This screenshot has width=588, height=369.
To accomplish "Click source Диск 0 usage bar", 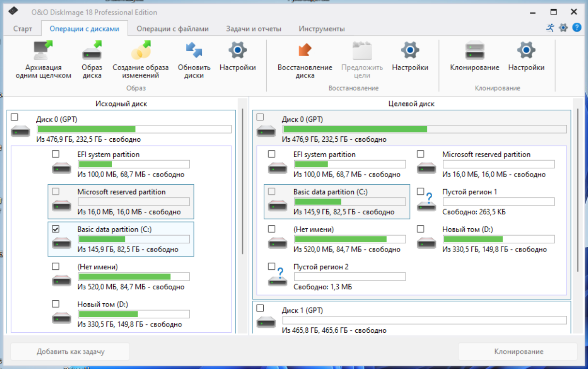I will (x=135, y=129).
